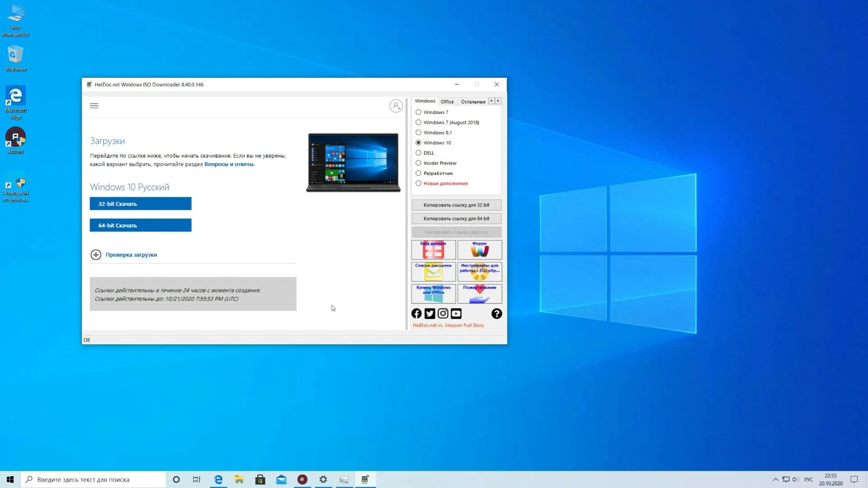This screenshot has width=868, height=488.
Task: Click Копировать ссылку для 32 bit
Action: click(457, 204)
